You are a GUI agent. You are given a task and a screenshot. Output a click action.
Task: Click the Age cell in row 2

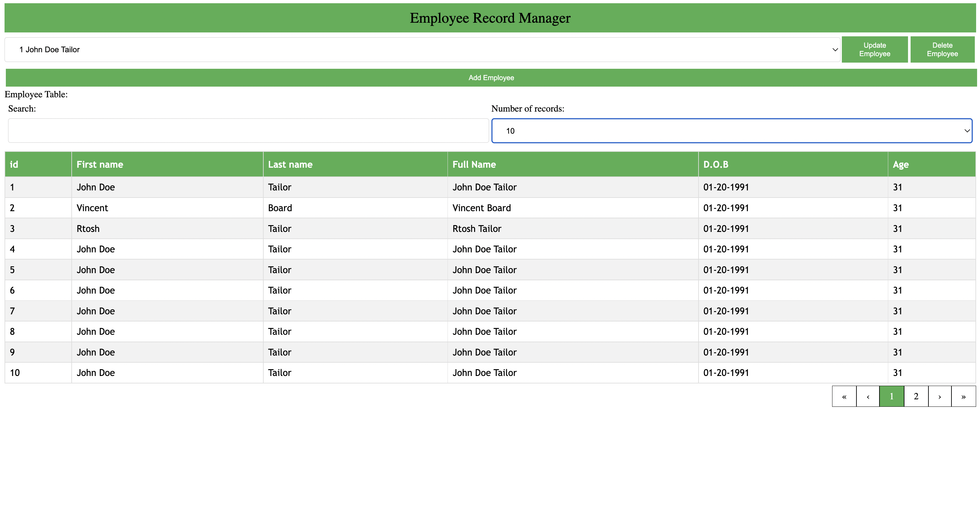[932, 208]
